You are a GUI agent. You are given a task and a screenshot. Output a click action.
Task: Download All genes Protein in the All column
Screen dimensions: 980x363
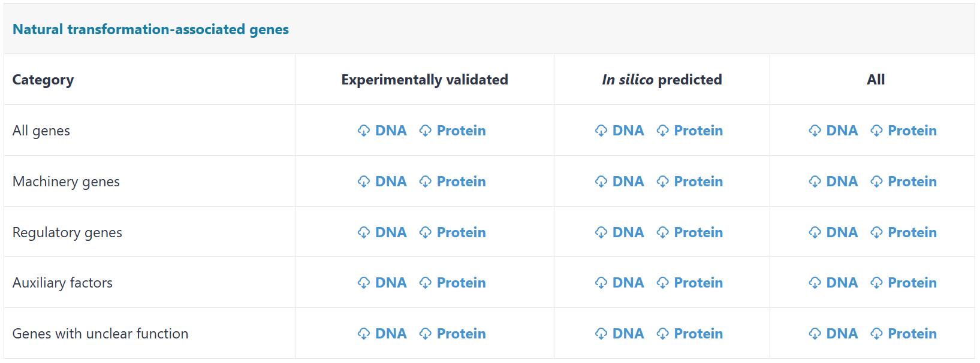[912, 131]
